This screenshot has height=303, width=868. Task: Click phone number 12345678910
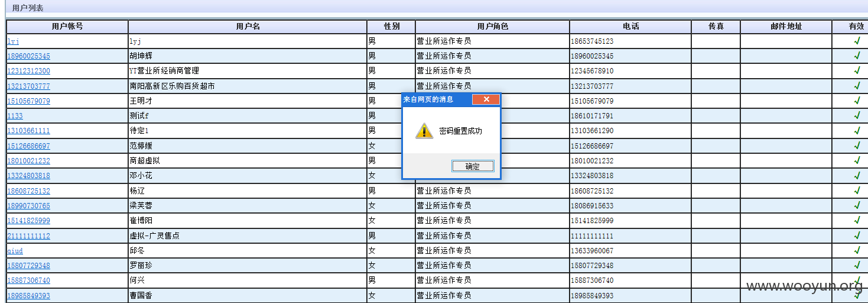point(592,71)
